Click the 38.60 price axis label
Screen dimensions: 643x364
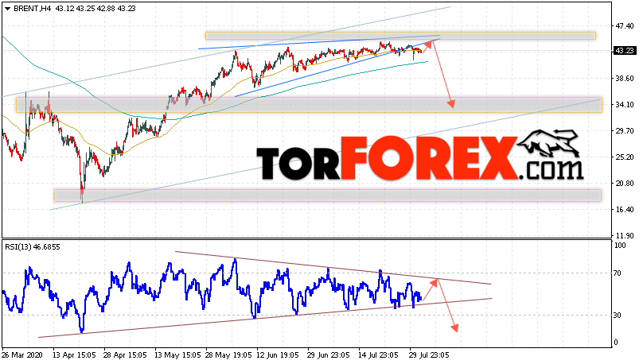[625, 79]
